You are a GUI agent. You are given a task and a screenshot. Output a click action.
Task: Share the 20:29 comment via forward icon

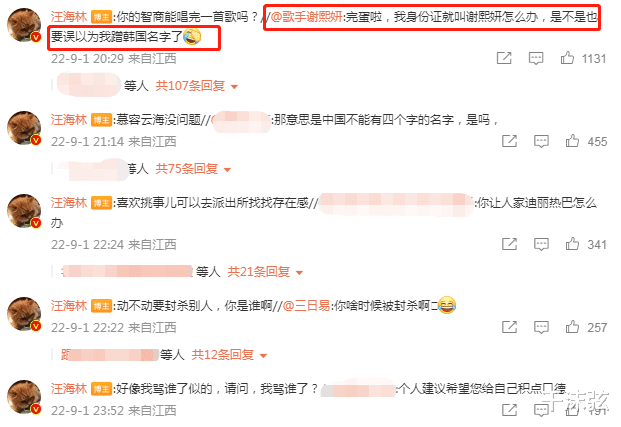504,58
